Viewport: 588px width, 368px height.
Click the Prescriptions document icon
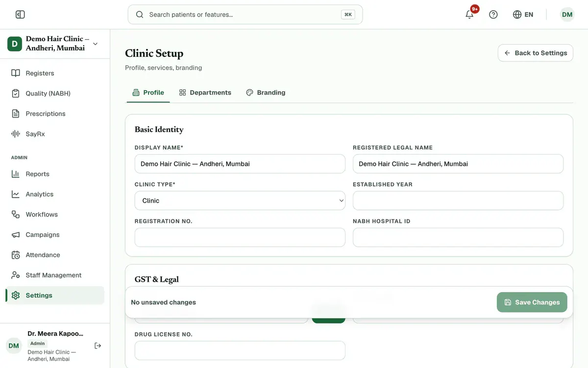16,113
